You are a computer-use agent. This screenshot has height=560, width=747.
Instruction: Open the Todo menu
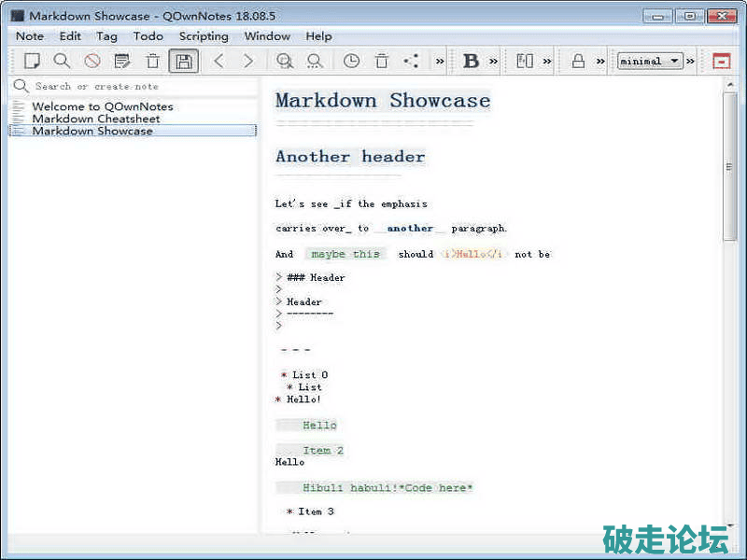click(x=148, y=36)
